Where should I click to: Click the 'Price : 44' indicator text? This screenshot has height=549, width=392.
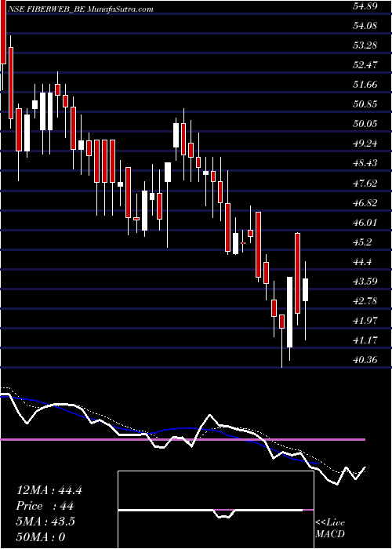click(45, 506)
